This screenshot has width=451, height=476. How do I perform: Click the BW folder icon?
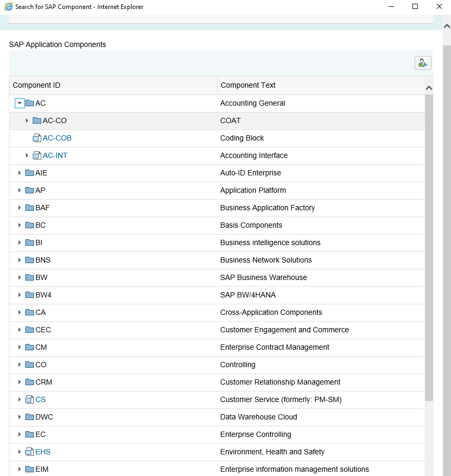coord(30,277)
